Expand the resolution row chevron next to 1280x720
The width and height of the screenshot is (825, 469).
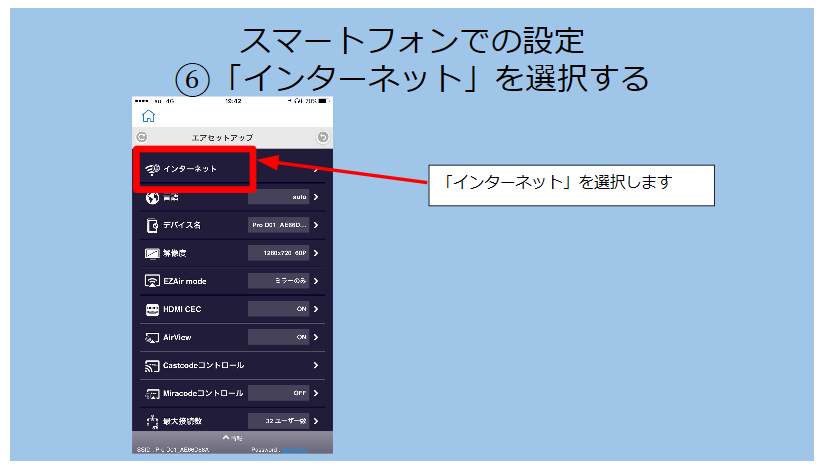(x=316, y=254)
